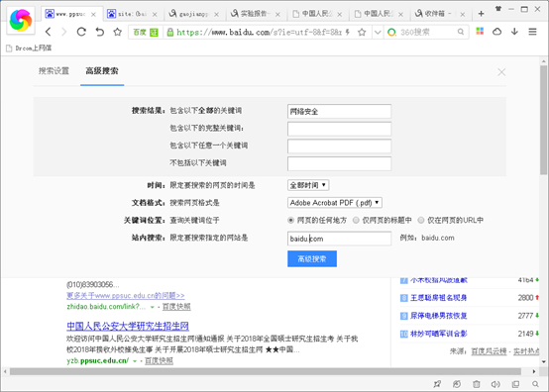
Task: Expand arrow beside zhidao.baidu.com result
Action: click(152, 307)
